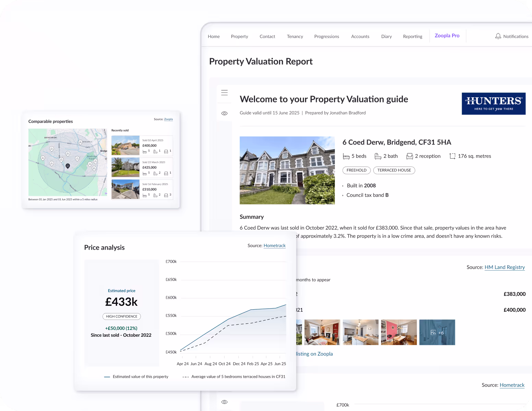The image size is (532, 411).
Task: Open the Property menu item
Action: [239, 36]
